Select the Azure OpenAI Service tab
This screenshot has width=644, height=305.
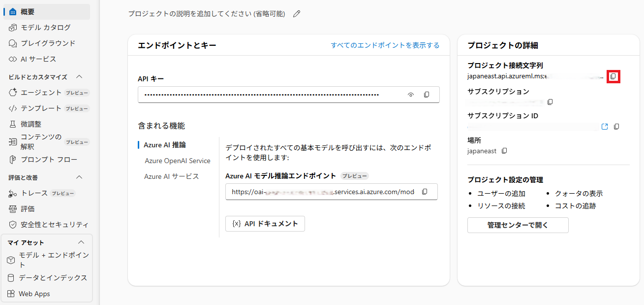pos(178,161)
